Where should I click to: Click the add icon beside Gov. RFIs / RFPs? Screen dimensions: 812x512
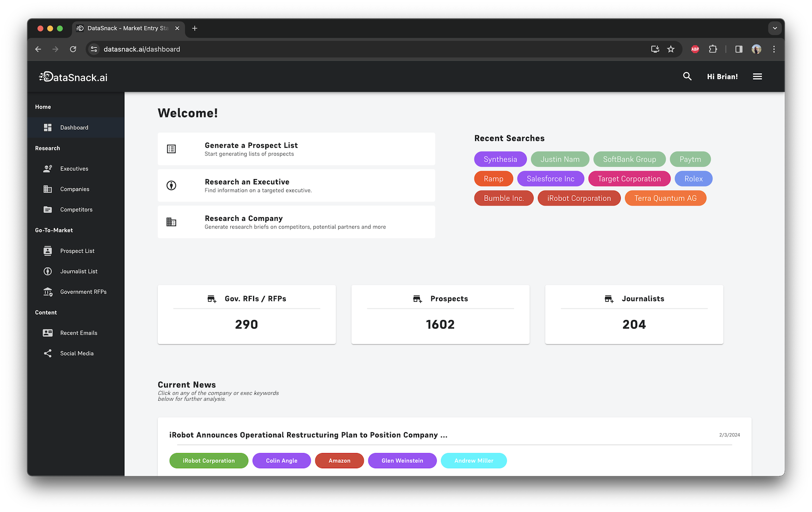[212, 299]
